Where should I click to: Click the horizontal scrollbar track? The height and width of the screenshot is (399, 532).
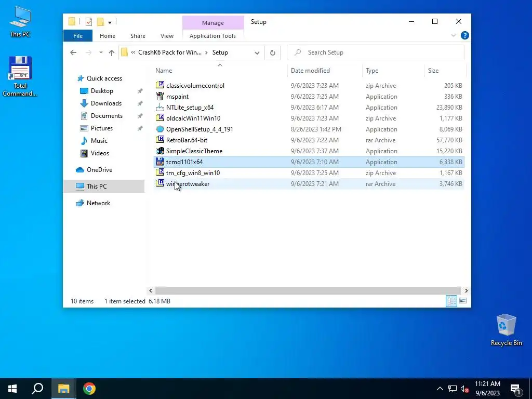coord(308,291)
